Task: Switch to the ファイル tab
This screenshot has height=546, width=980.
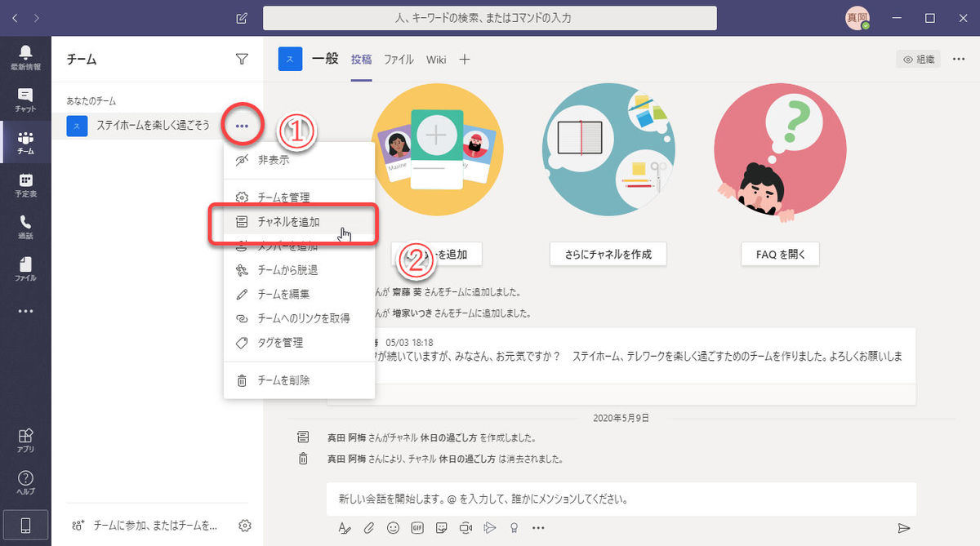Action: (399, 60)
